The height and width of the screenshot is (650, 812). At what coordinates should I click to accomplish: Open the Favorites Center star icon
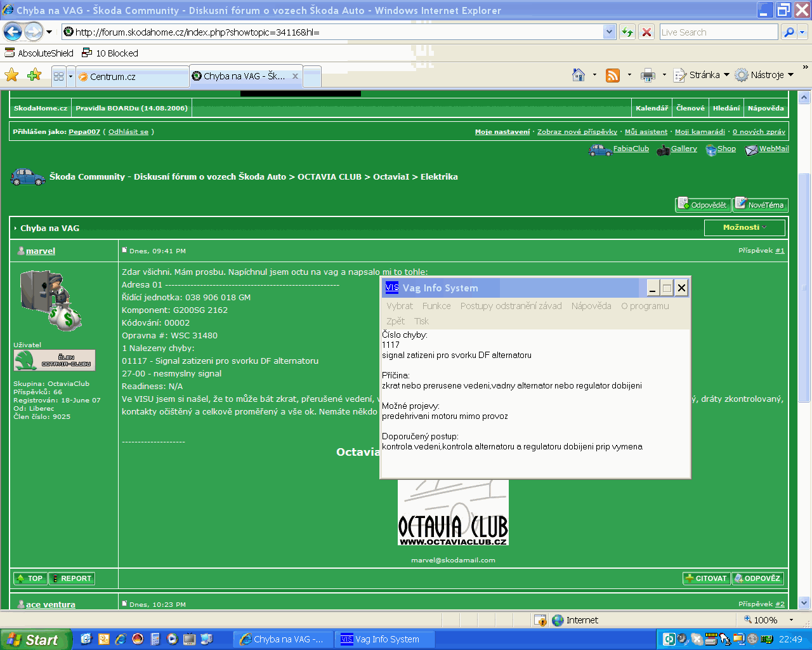(x=11, y=75)
